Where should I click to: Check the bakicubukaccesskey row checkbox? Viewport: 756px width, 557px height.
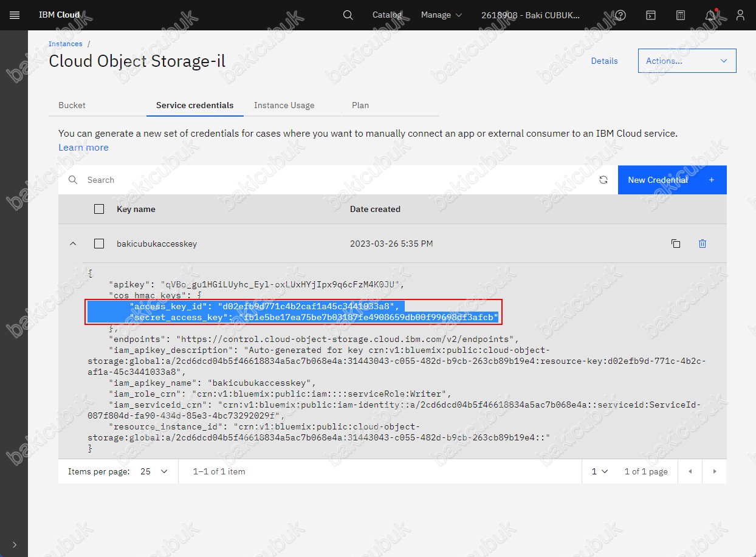click(x=99, y=244)
